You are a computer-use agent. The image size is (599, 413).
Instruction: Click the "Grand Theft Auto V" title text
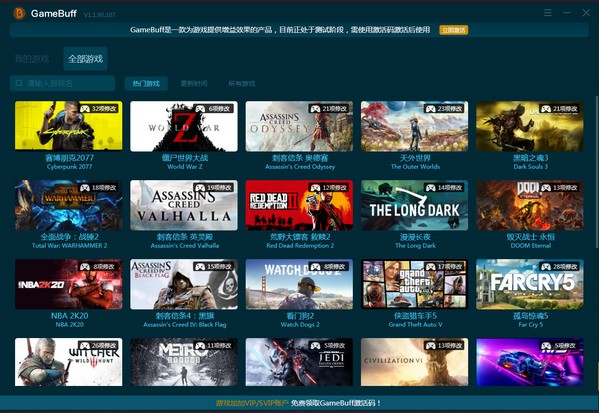[415, 325]
